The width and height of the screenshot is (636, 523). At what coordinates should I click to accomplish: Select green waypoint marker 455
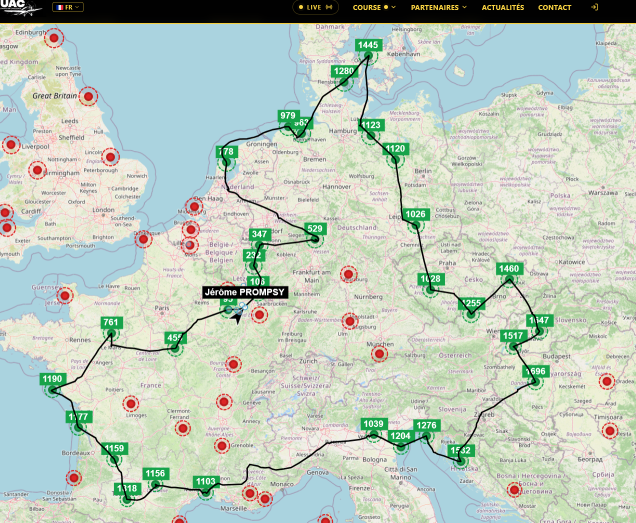(175, 338)
